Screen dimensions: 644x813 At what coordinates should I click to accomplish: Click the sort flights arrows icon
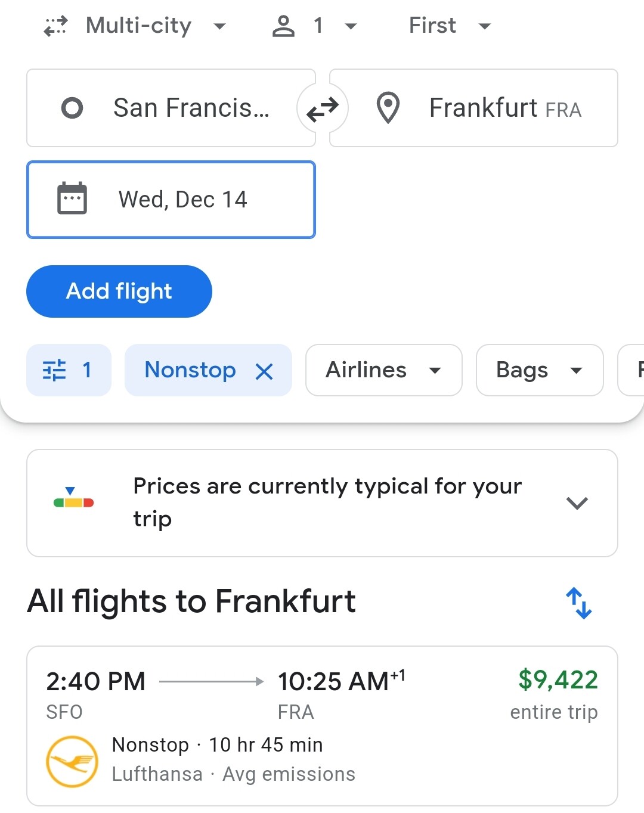coord(578,603)
